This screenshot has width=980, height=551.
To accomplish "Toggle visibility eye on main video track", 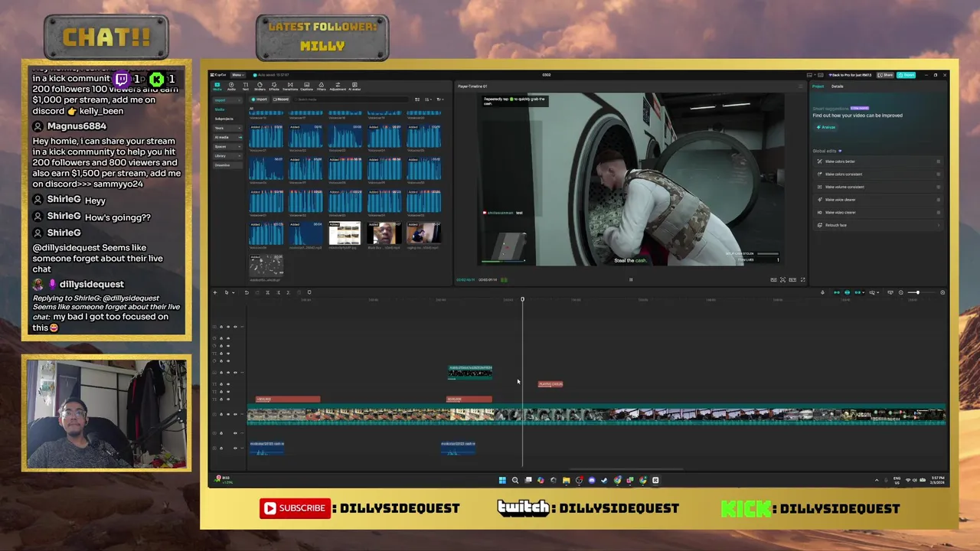I will [228, 414].
